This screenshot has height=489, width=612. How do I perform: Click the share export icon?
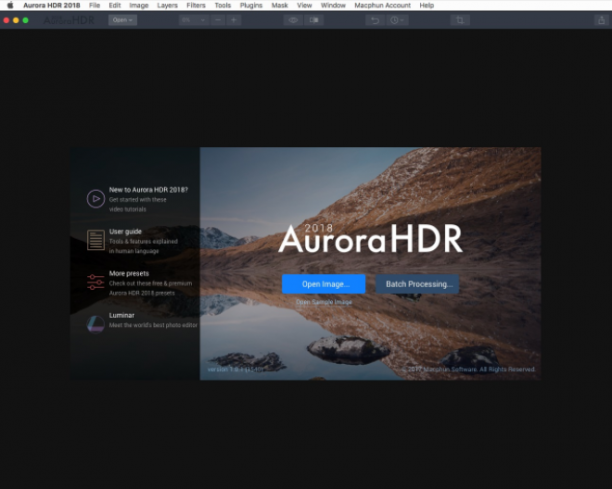[601, 20]
